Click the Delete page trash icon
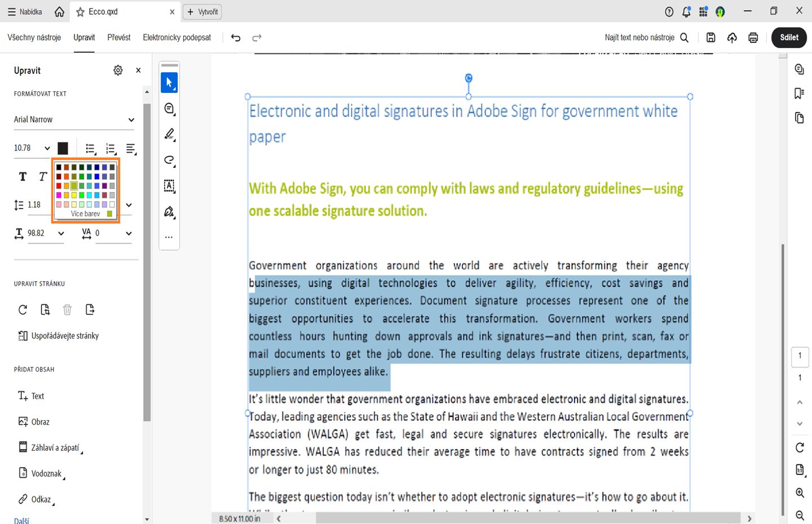The width and height of the screenshot is (812, 524). pos(67,309)
